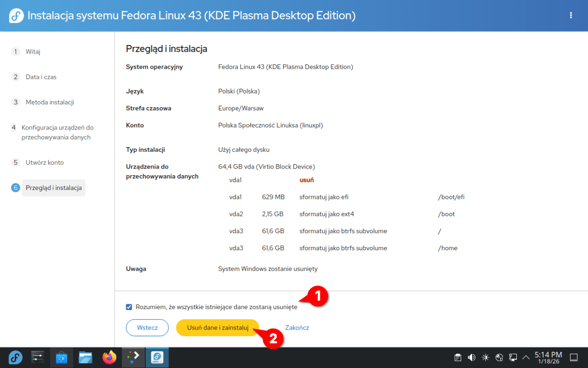This screenshot has height=368, width=588.
Task: Switch to the Fedora installer taskbar entry
Action: tap(157, 357)
